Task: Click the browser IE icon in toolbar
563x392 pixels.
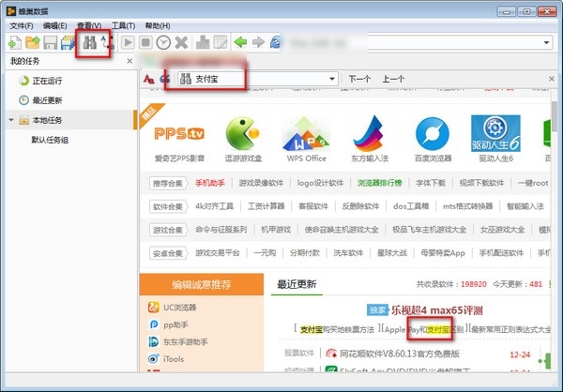Action: point(275,42)
